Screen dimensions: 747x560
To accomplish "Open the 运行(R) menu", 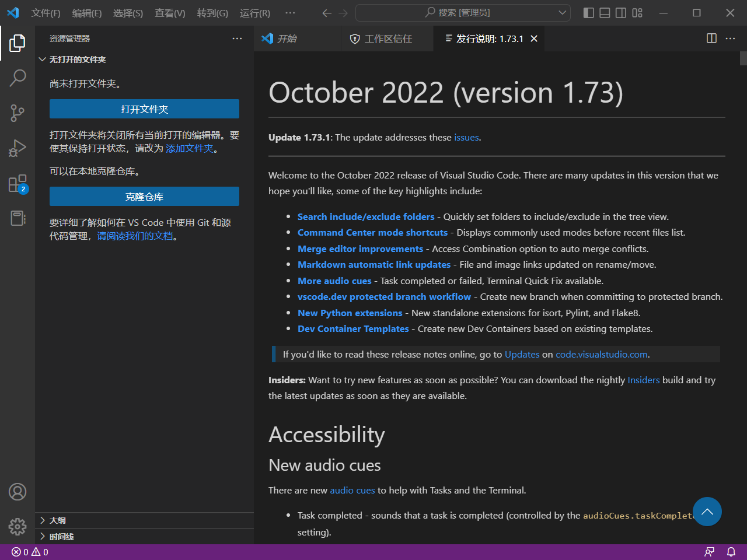I will coord(255,13).
